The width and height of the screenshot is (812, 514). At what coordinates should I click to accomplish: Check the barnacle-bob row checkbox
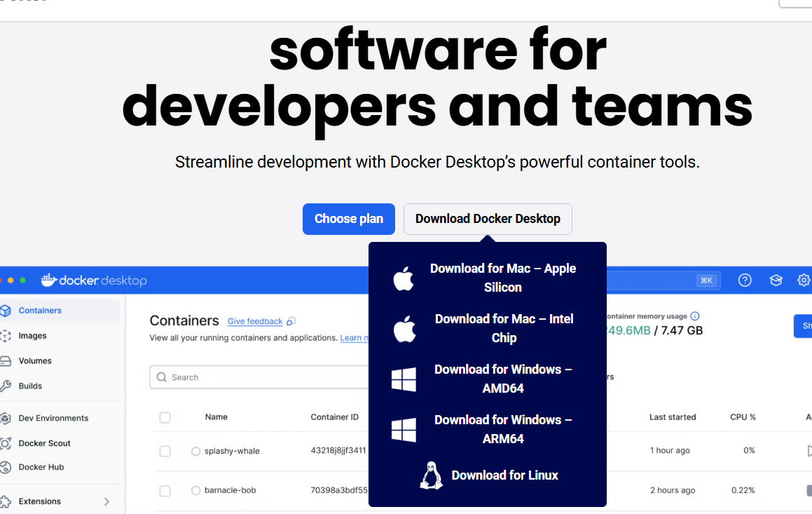click(x=165, y=491)
